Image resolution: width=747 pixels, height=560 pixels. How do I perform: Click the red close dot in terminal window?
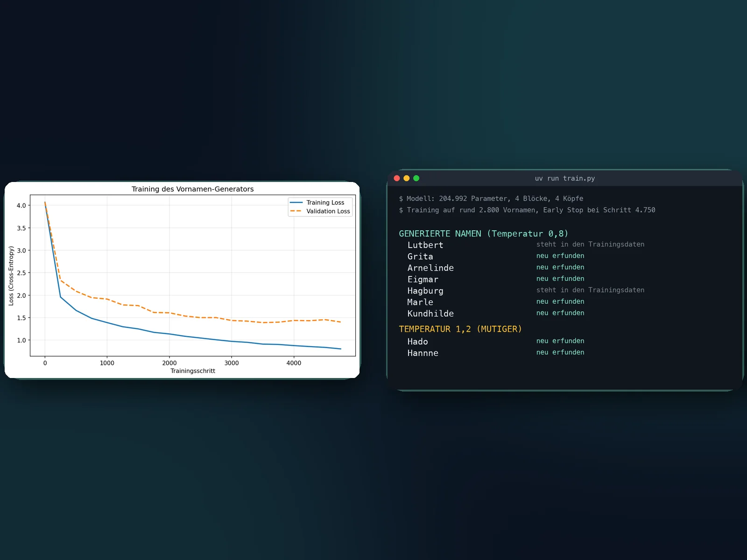(x=397, y=178)
